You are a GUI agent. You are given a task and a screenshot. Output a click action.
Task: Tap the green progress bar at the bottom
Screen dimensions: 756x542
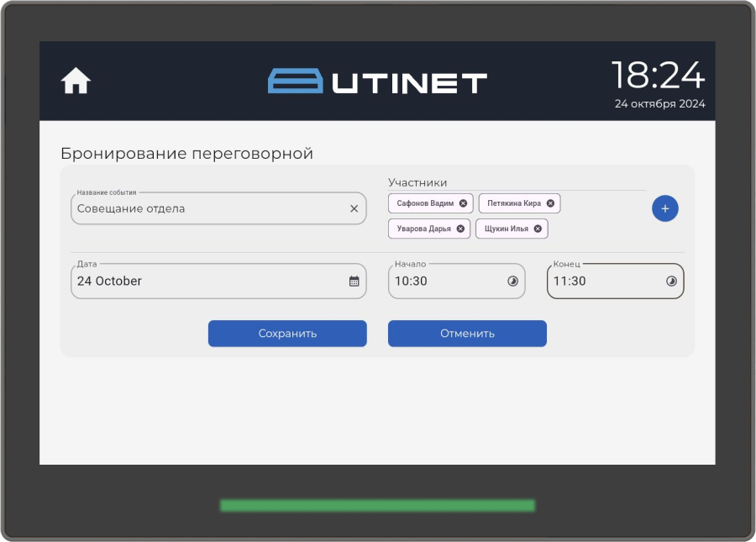click(x=377, y=503)
